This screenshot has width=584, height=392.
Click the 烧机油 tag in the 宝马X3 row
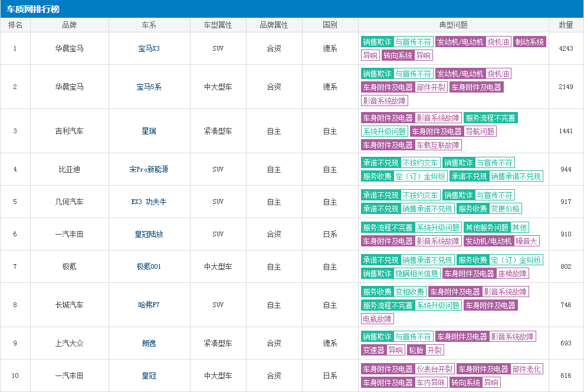click(x=498, y=42)
